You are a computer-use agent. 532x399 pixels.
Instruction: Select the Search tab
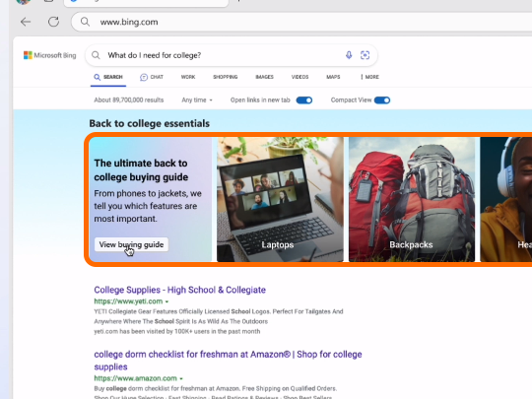point(108,78)
